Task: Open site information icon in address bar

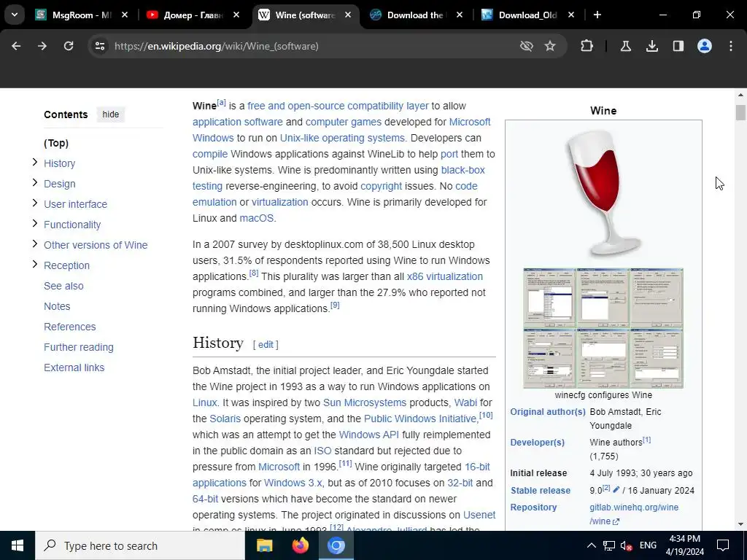Action: point(100,46)
